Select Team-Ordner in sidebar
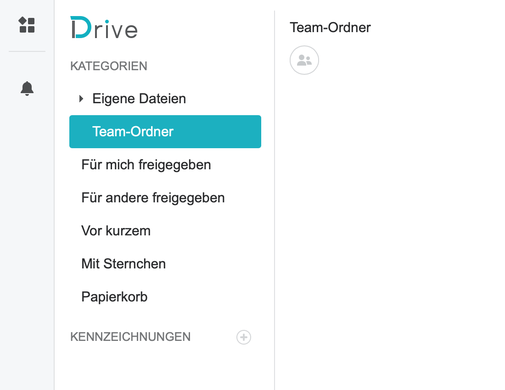 point(165,132)
